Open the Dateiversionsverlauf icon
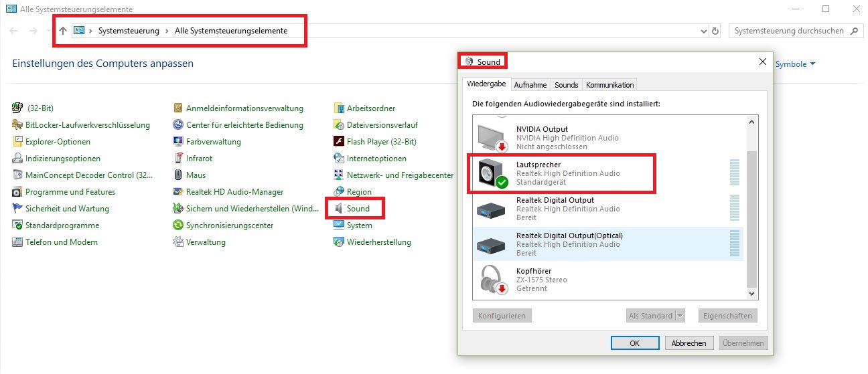868x374 pixels. (x=340, y=125)
